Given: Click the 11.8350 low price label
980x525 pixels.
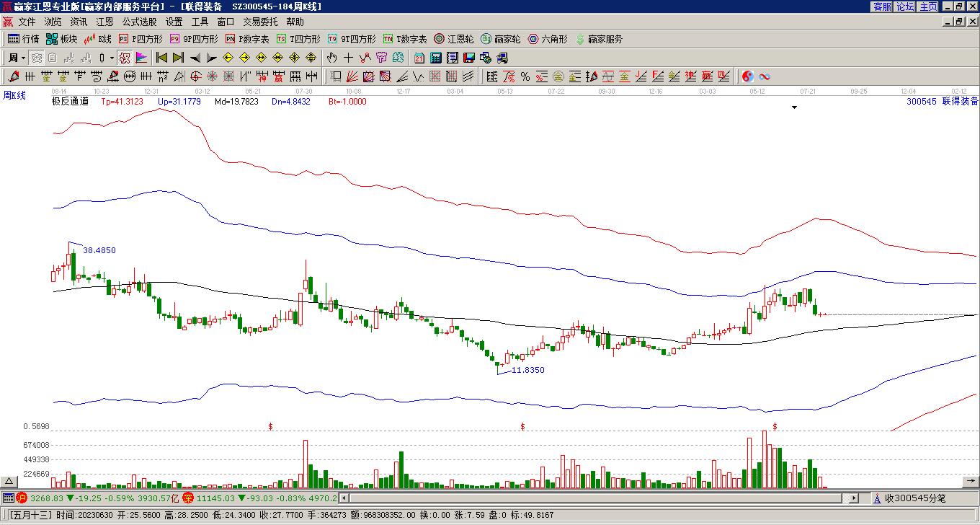Looking at the screenshot, I should click(x=528, y=370).
